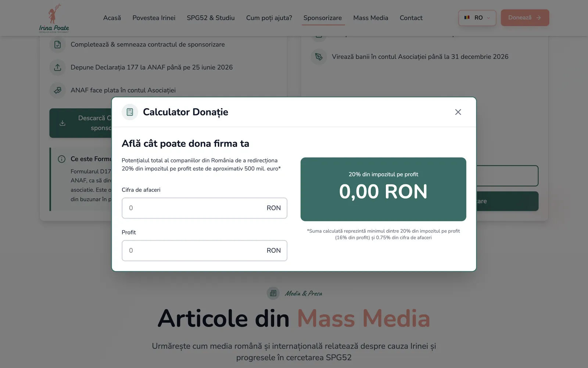Select the Sponsorizare menu item

click(x=323, y=18)
